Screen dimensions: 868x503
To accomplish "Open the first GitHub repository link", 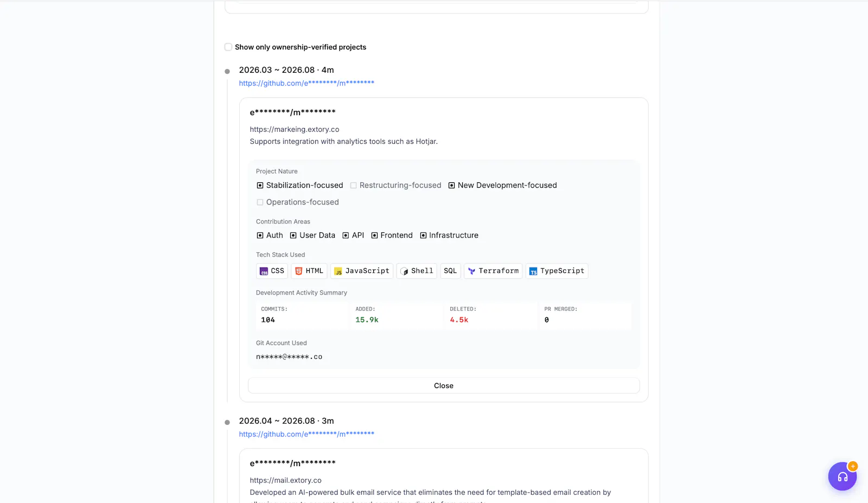I will (307, 83).
